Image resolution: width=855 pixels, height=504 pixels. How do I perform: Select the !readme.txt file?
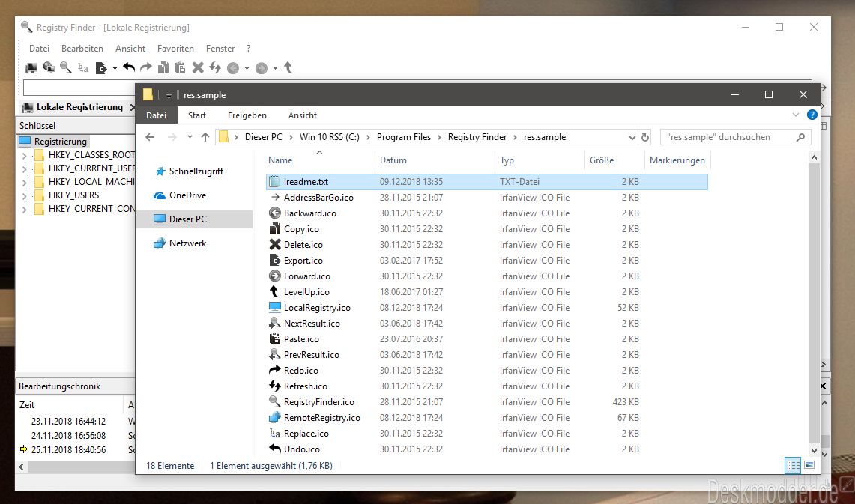[x=487, y=182]
